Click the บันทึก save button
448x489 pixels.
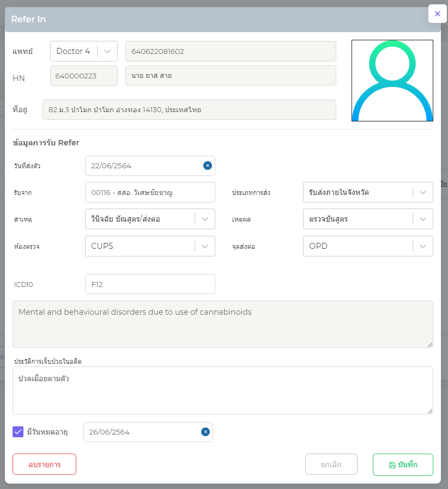403,464
